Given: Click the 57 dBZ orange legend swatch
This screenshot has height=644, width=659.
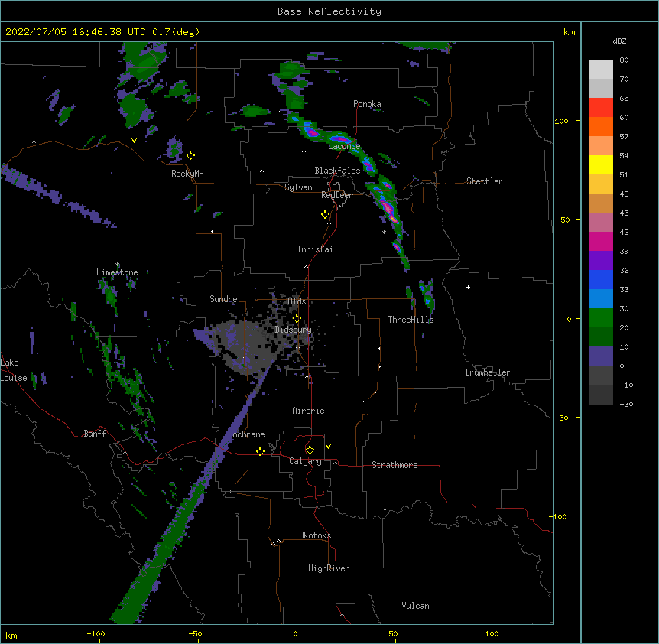Looking at the screenshot, I should 601,127.
